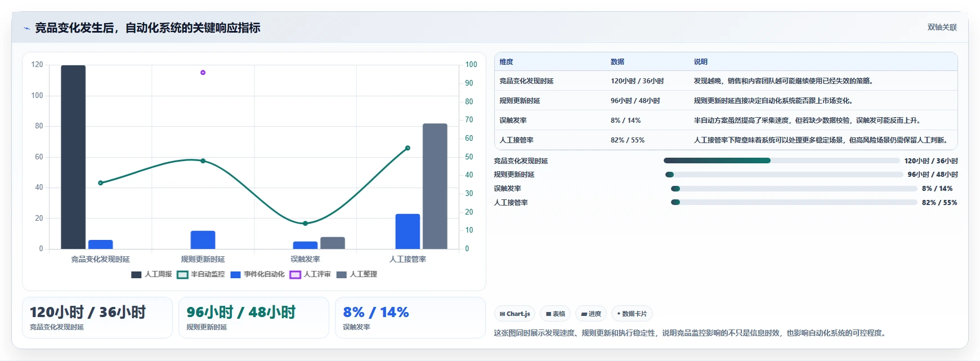The width and height of the screenshot is (980, 361).
Task: Click the left axis label 120
Action: pos(37,65)
